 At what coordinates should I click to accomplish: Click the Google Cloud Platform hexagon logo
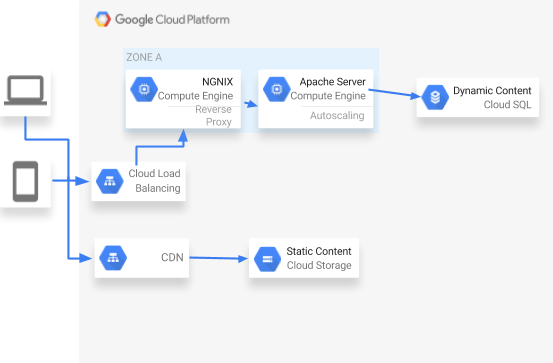coord(103,19)
